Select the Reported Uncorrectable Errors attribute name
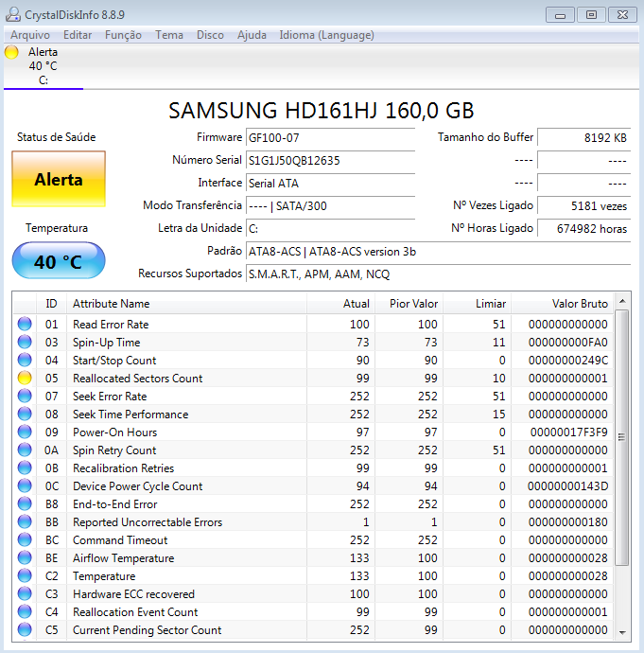Viewport: 644px width, 653px height. point(148,522)
